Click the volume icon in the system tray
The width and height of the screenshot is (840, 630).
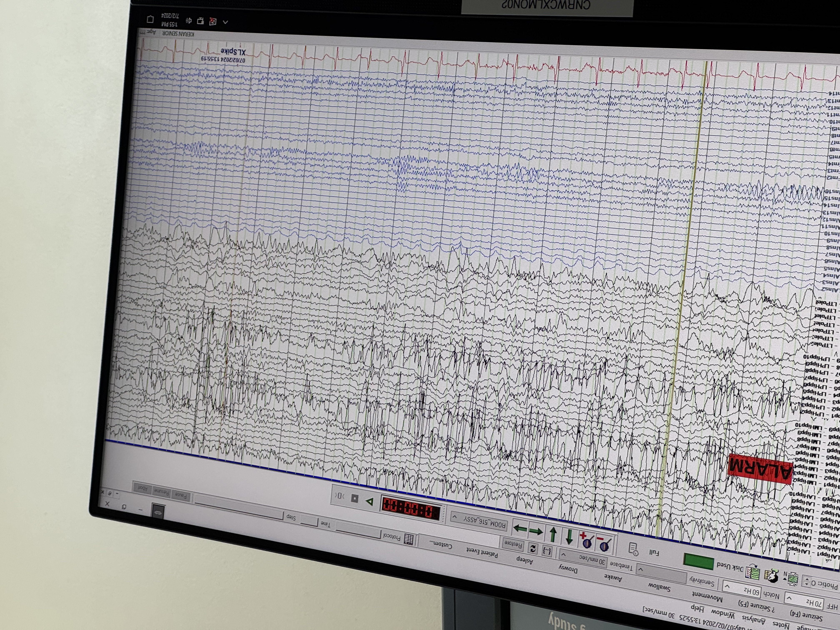point(189,21)
